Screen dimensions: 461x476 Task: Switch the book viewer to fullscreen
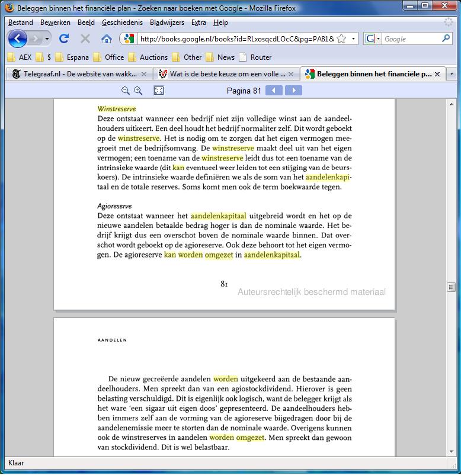coord(159,91)
